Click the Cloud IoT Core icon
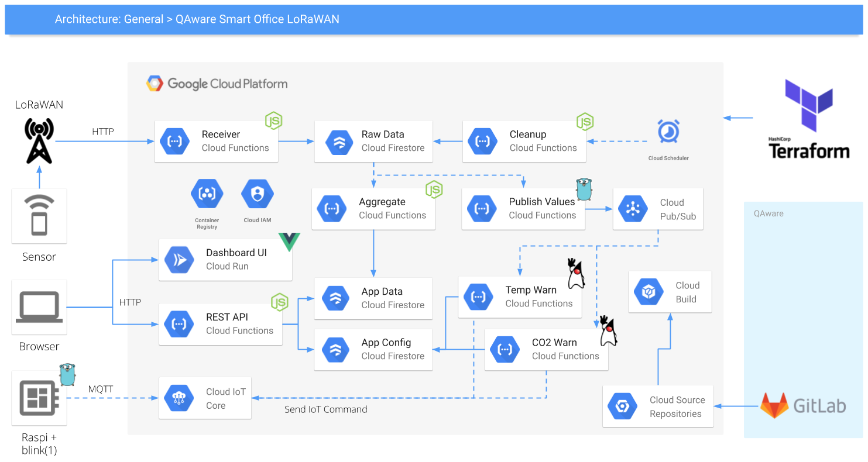The image size is (868, 462). 179,398
